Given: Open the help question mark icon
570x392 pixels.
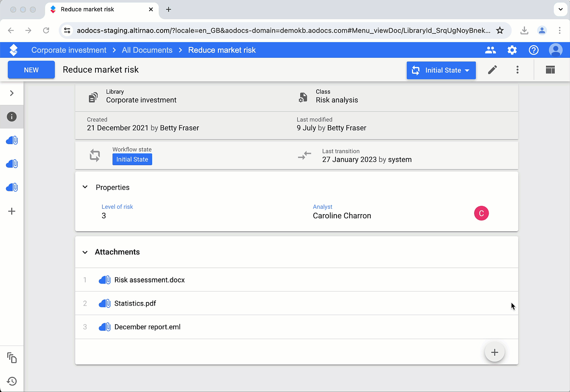Looking at the screenshot, I should (534, 50).
